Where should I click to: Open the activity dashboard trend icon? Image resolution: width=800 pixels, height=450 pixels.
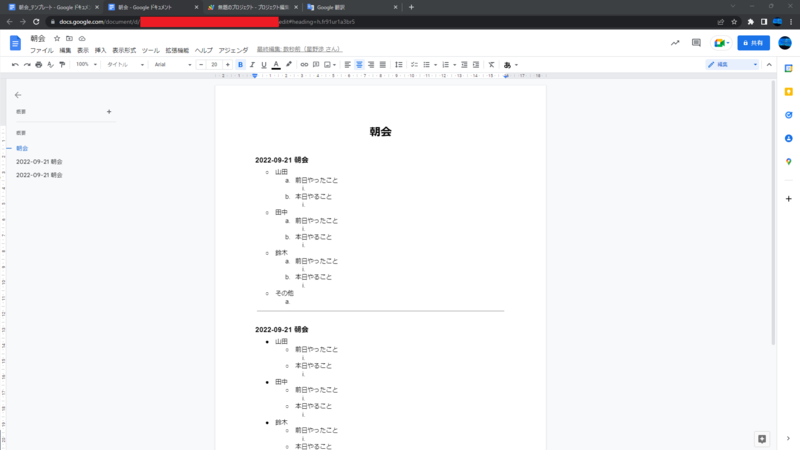pyautogui.click(x=675, y=43)
